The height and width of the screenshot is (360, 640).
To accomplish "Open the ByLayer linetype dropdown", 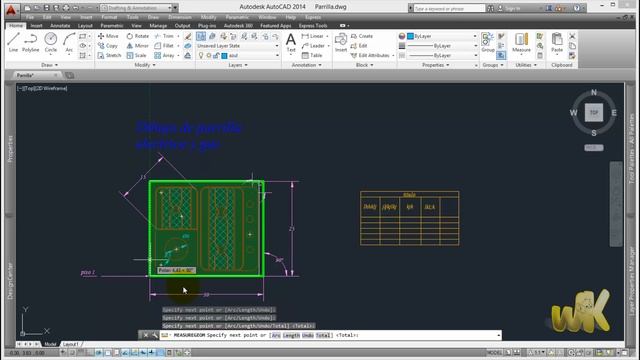I will (x=442, y=55).
